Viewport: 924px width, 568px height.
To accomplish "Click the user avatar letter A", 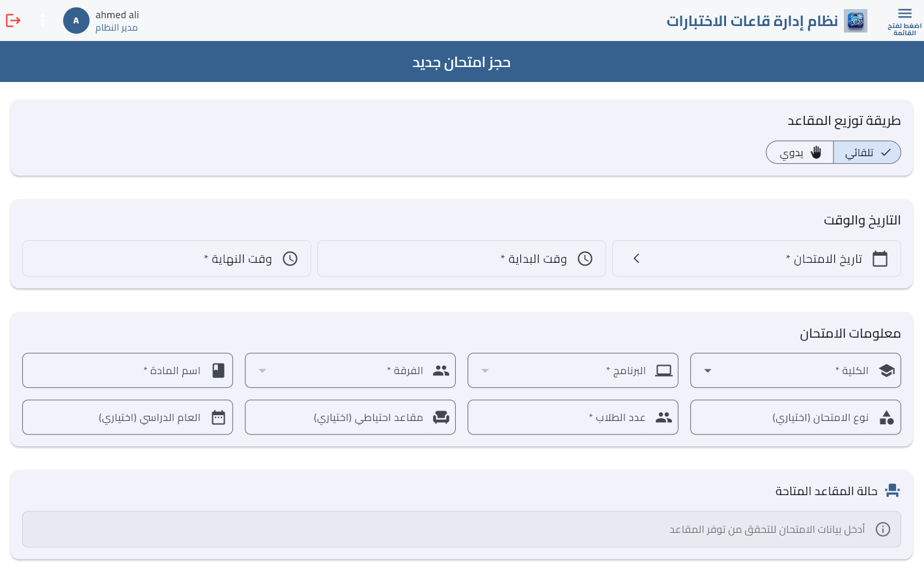I will click(x=76, y=21).
